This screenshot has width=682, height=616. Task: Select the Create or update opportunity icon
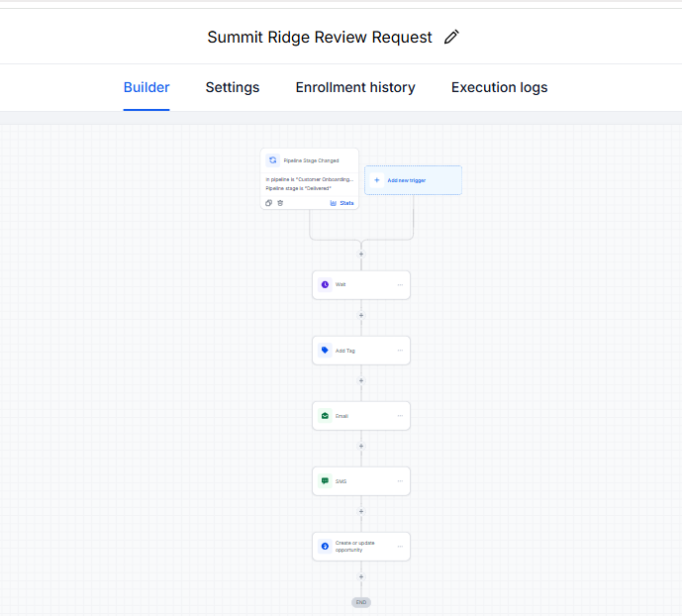click(325, 547)
